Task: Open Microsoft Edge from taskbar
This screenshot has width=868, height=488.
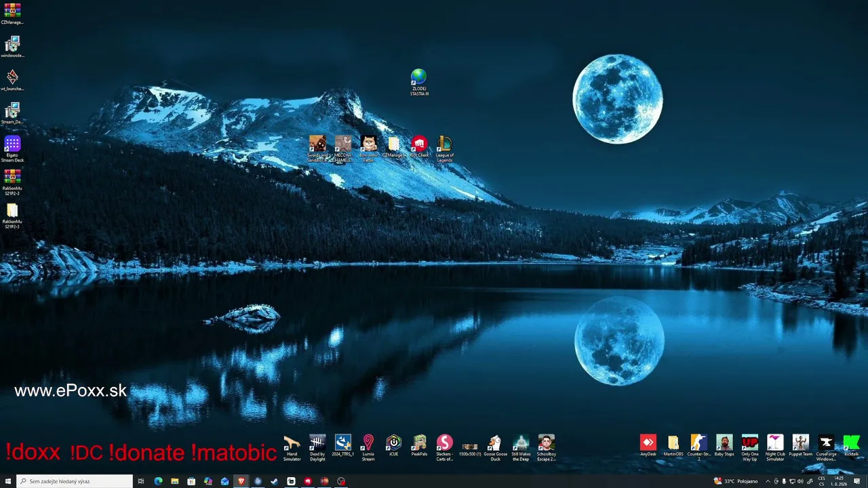Action: 158,481
